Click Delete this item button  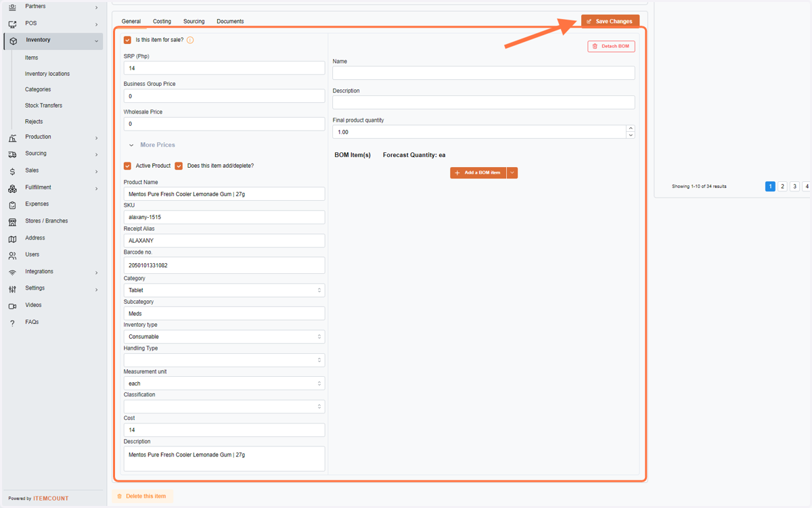[142, 497]
